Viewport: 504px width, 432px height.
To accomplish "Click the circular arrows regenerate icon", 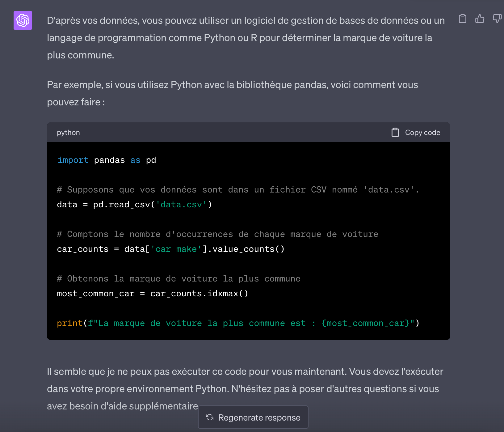I will click(210, 417).
